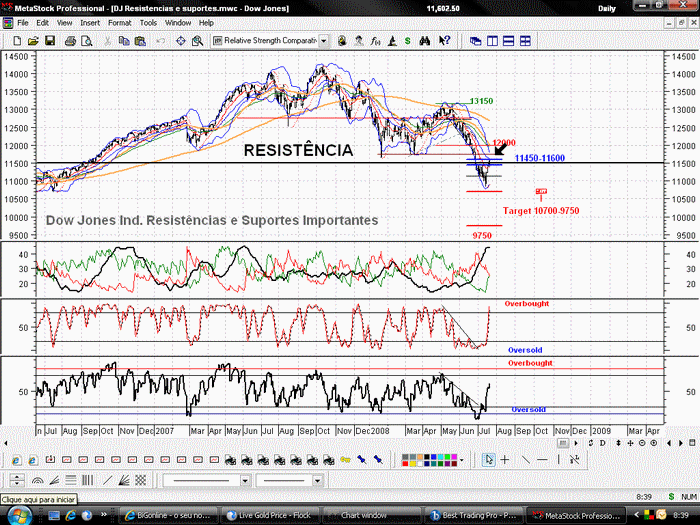
Task: Open Print Preview icon
Action: click(x=87, y=41)
